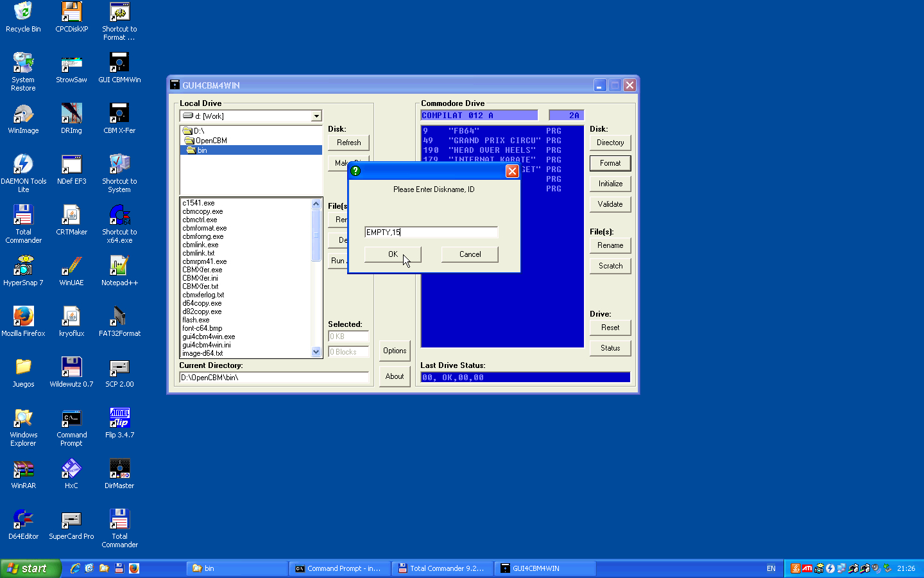Image resolution: width=924 pixels, height=578 pixels.
Task: Open DAEMON Tools Lite icon
Action: [x=23, y=173]
